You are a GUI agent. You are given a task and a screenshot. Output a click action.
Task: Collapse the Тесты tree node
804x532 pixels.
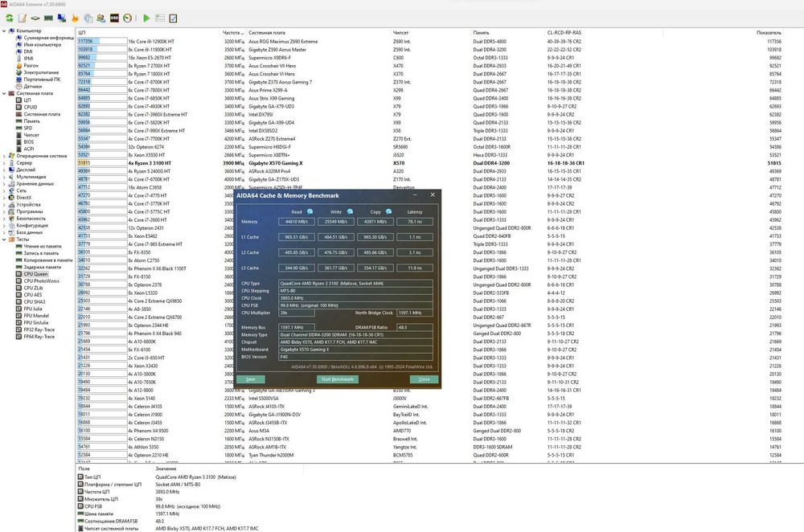(x=4, y=239)
